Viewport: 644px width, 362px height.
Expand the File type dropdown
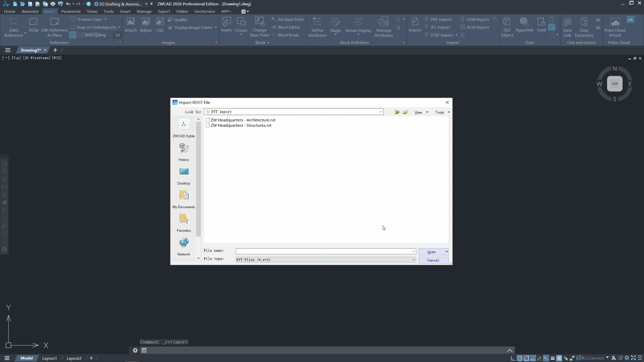pos(413,259)
